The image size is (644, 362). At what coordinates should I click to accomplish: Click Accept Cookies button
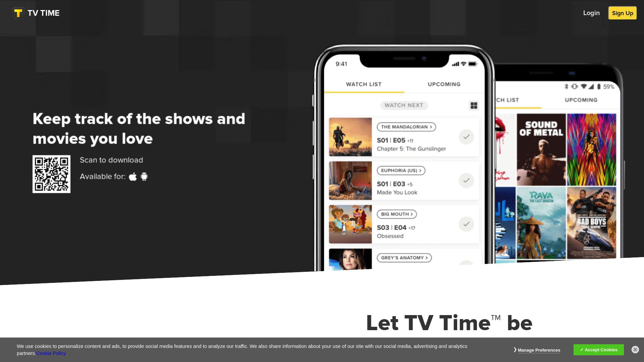click(x=598, y=350)
